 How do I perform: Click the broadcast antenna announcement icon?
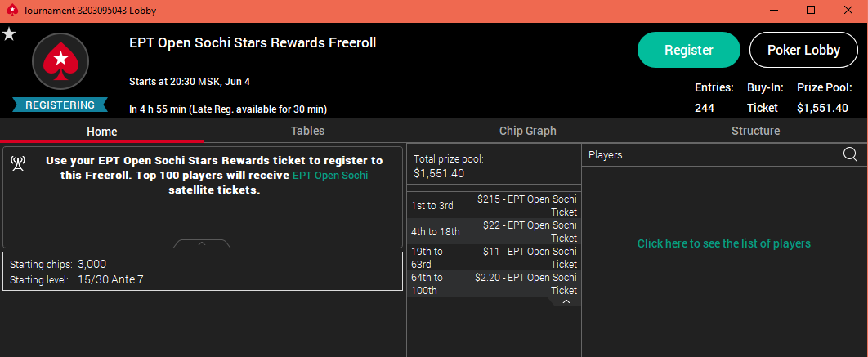(17, 163)
